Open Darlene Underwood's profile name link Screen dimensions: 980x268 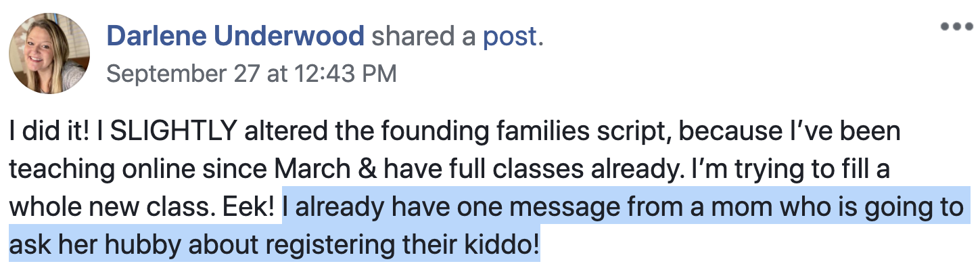click(x=235, y=37)
